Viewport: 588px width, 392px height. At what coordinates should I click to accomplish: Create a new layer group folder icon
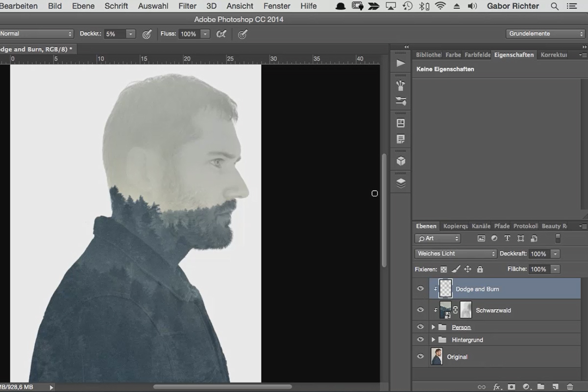(541, 387)
